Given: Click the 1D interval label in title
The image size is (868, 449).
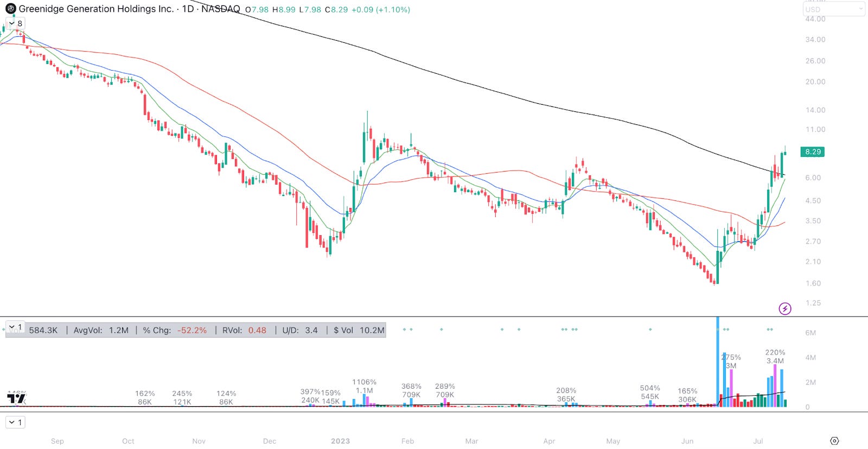Looking at the screenshot, I should 188,9.
